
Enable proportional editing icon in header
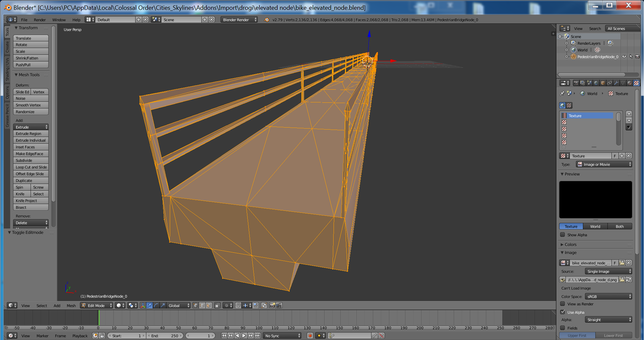point(227,305)
